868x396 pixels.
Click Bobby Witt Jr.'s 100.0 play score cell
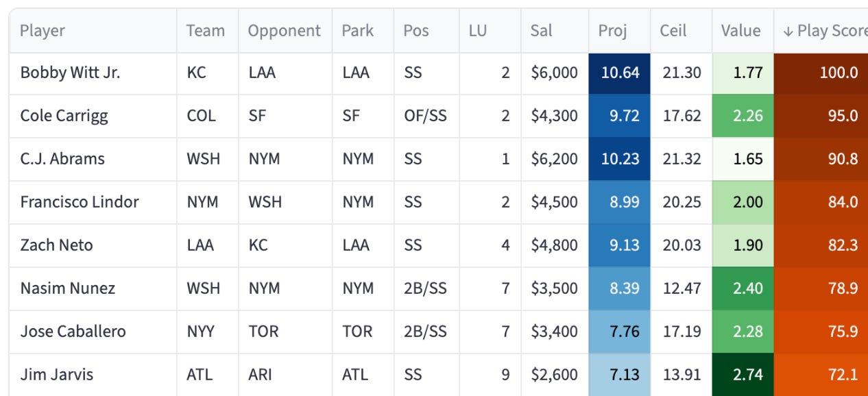click(821, 73)
